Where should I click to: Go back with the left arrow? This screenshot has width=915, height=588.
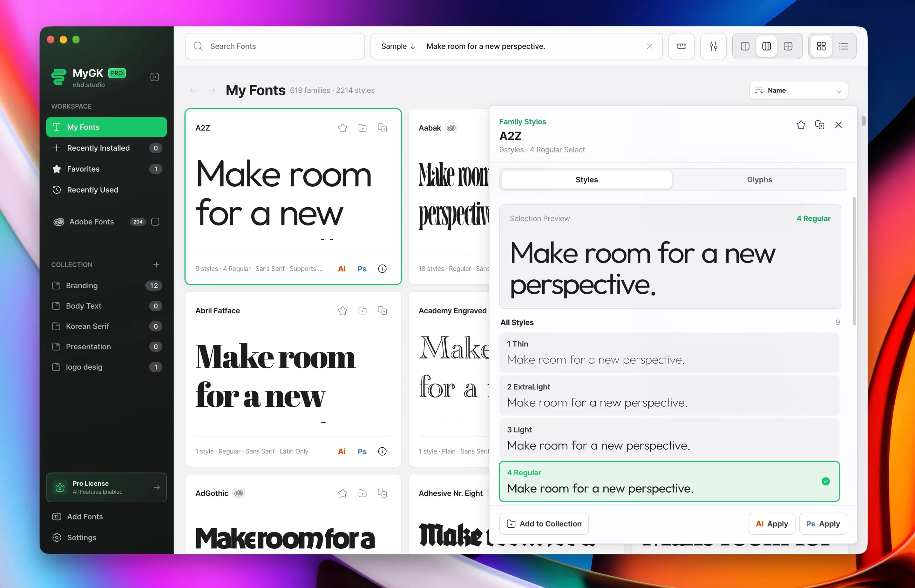tap(193, 90)
